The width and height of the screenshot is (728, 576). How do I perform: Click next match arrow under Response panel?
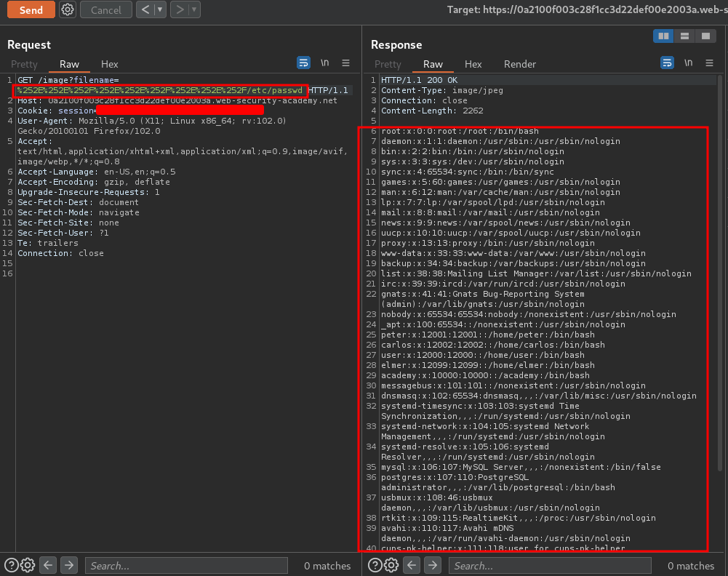[433, 565]
